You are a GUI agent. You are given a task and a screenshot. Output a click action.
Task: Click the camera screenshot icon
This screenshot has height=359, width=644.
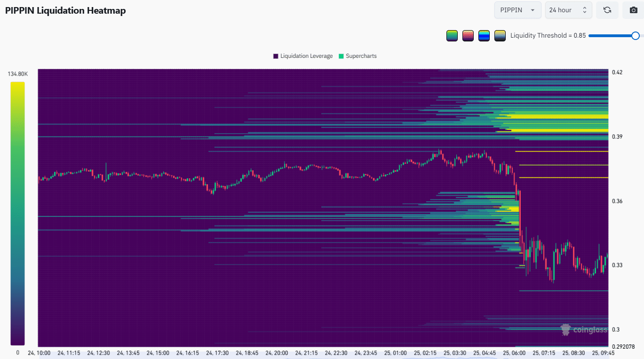coord(633,10)
